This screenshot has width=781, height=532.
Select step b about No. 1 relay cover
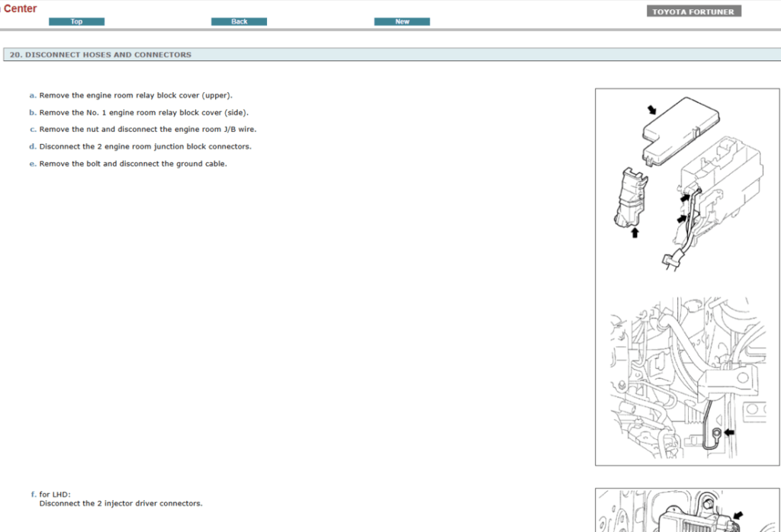click(143, 112)
